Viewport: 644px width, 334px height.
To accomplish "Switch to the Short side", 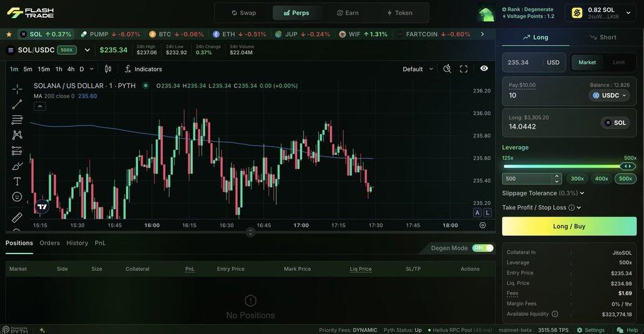I will 603,37.
